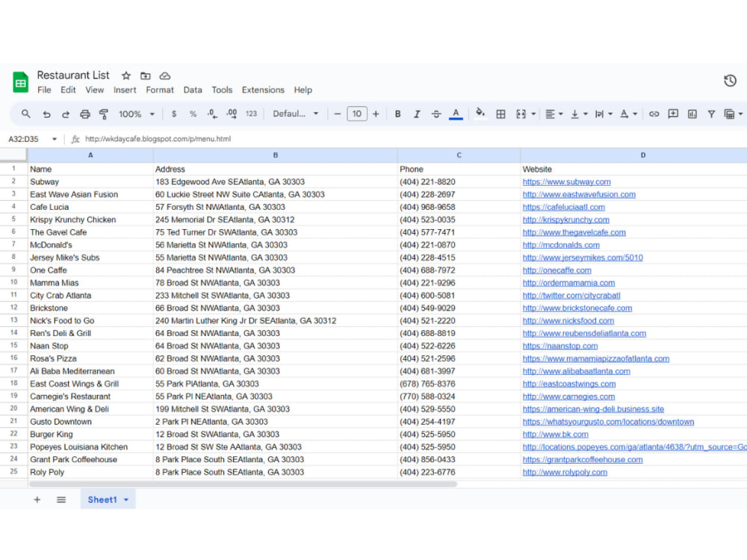Open the Default font dropdown
747x560 pixels.
(x=295, y=113)
